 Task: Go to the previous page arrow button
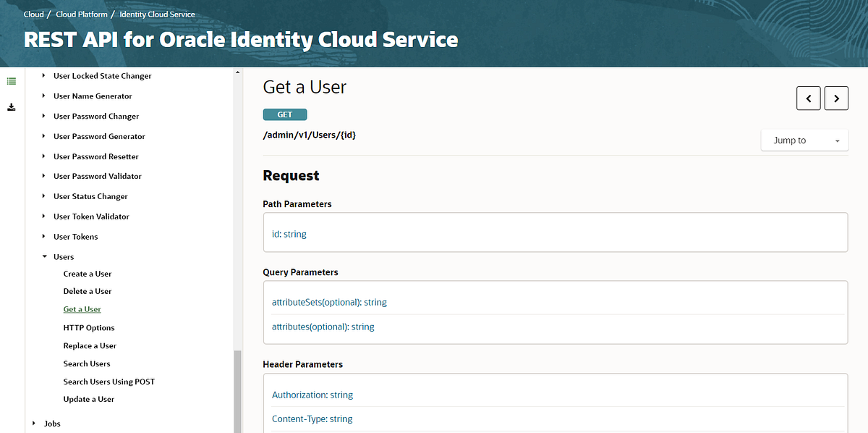coord(808,98)
